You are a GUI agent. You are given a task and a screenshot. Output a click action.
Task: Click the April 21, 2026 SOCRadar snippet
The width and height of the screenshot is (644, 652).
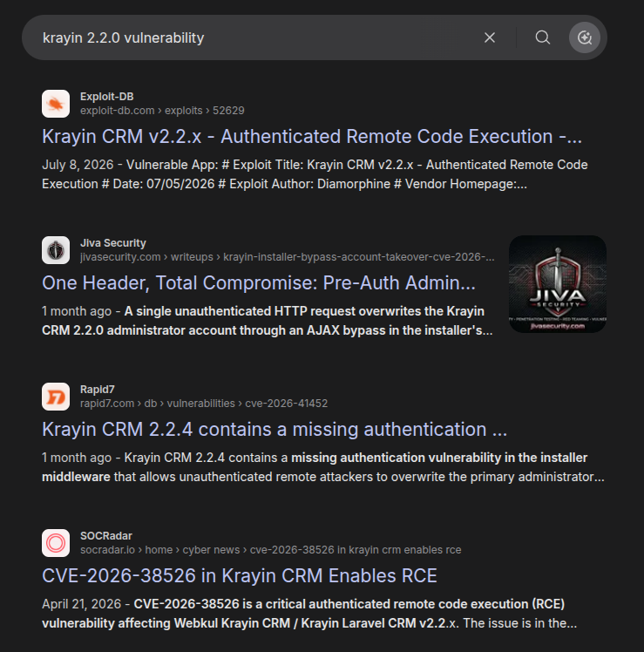pos(309,614)
